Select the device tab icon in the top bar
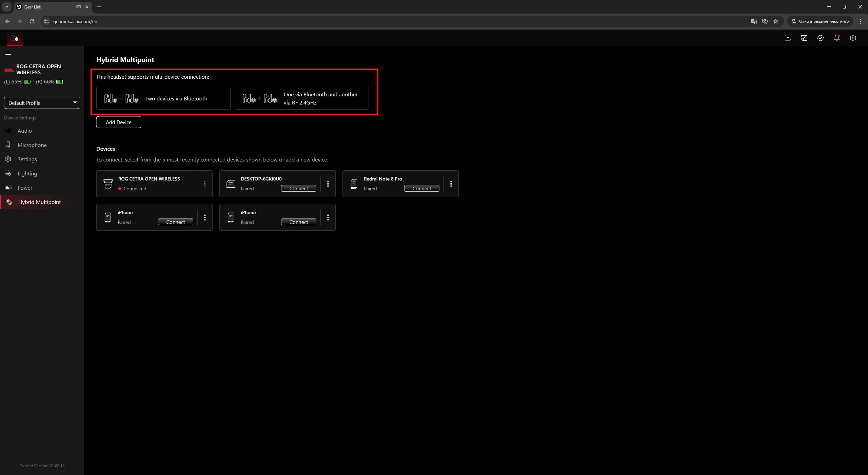This screenshot has width=868, height=475. (x=15, y=38)
